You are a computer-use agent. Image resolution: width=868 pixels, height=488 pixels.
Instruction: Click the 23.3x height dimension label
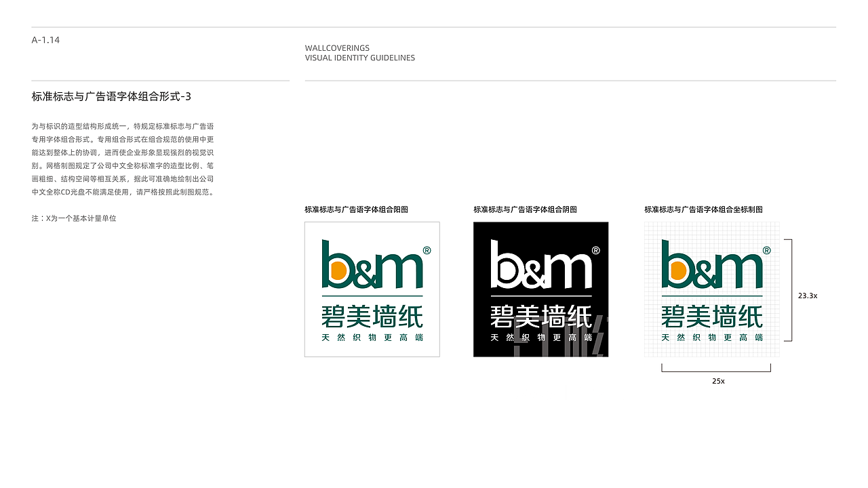pyautogui.click(x=808, y=296)
